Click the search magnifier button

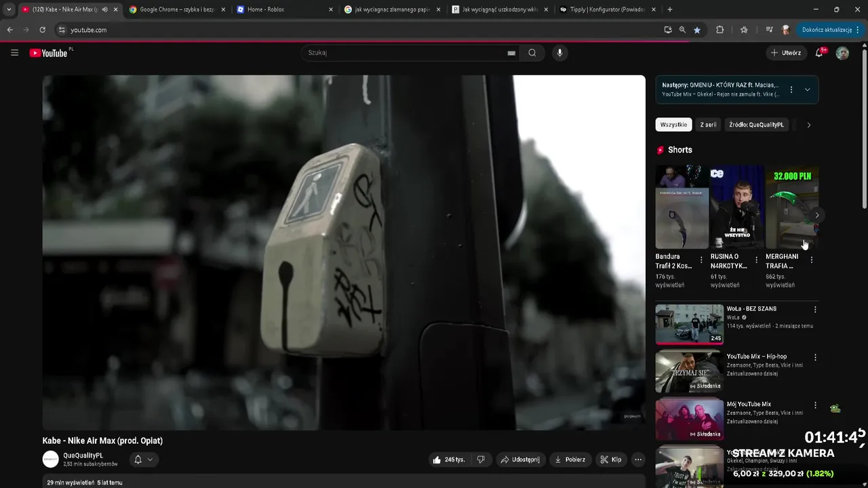(x=532, y=53)
